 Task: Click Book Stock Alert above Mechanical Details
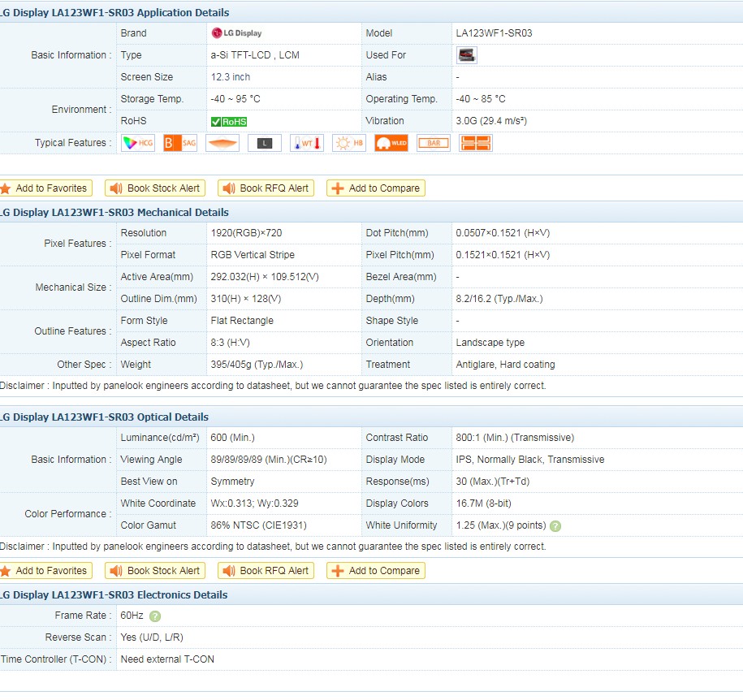pyautogui.click(x=155, y=188)
